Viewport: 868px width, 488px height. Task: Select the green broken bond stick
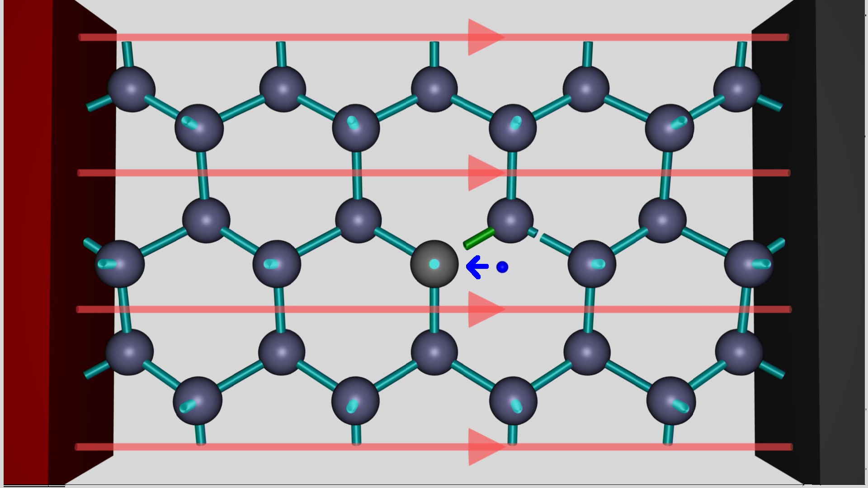479,238
